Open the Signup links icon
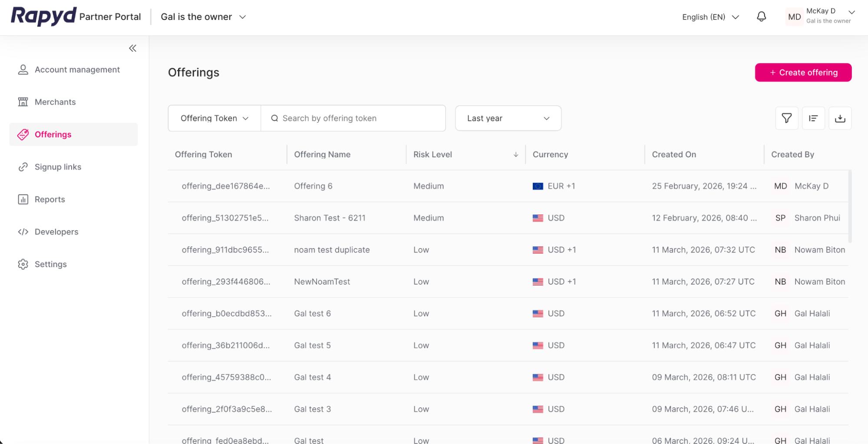The width and height of the screenshot is (868, 444). [23, 167]
